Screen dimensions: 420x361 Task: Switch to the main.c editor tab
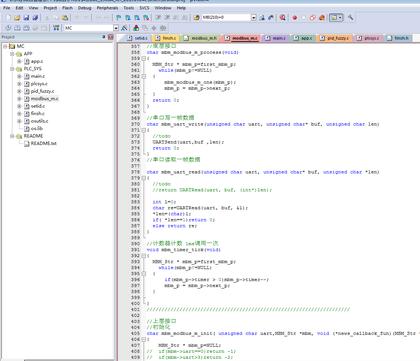pos(276,38)
